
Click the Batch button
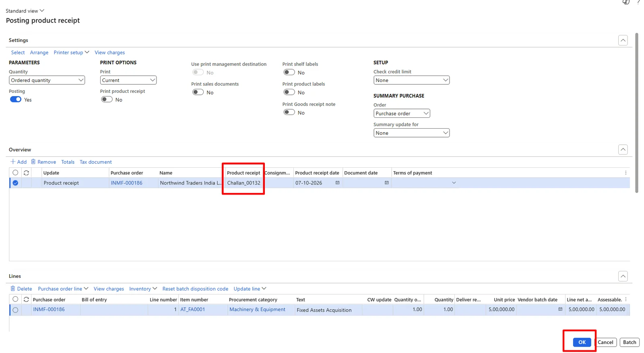pyautogui.click(x=630, y=342)
